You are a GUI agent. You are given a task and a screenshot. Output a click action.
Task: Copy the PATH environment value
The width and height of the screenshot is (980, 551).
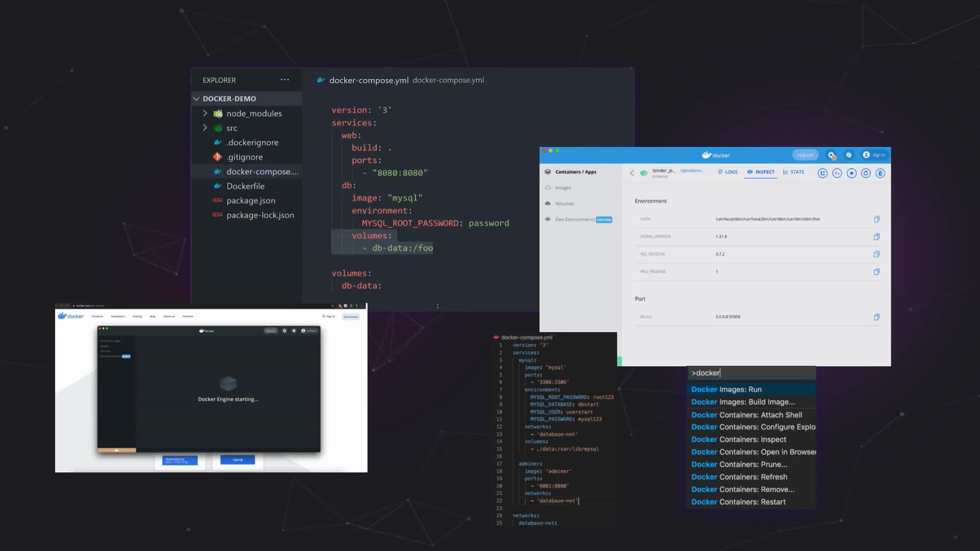pyautogui.click(x=876, y=219)
